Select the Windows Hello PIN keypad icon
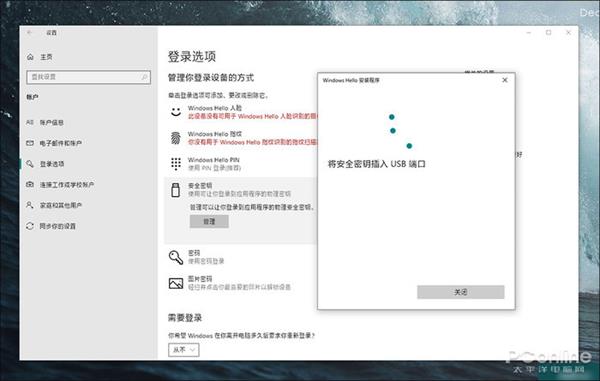 pos(176,164)
